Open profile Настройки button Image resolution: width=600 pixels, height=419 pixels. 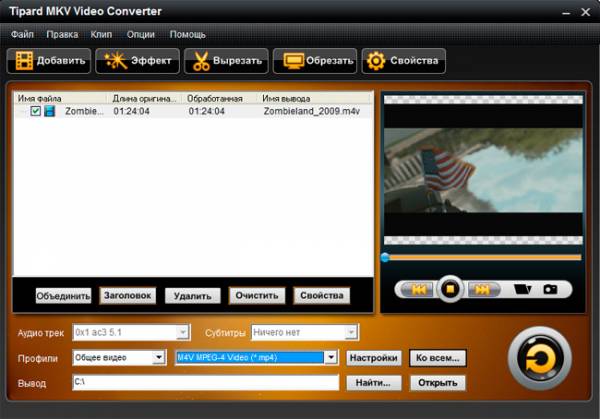click(374, 358)
